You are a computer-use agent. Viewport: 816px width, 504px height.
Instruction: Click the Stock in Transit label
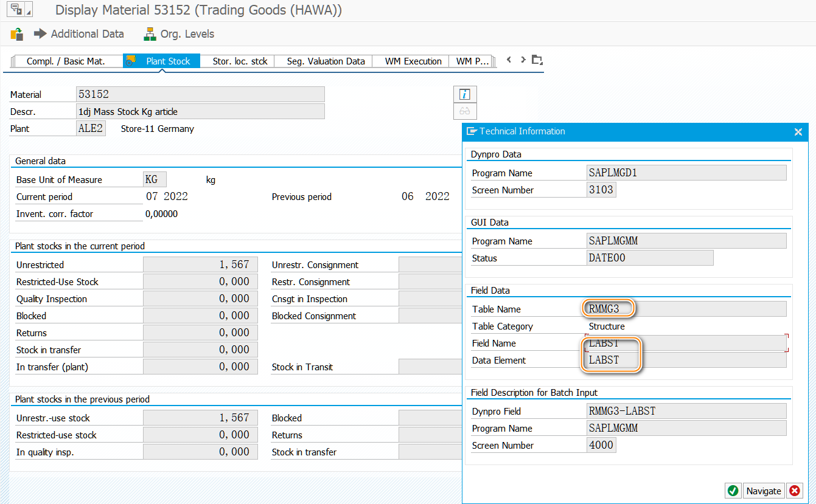click(x=302, y=367)
